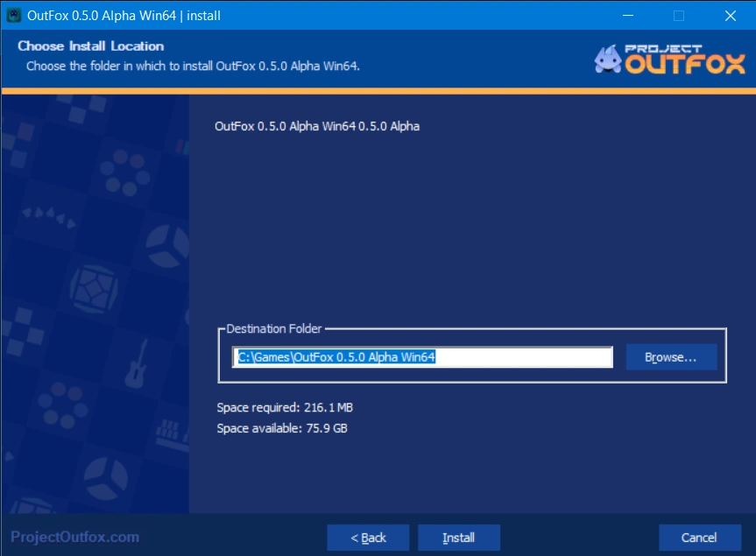Click the 'Destination Folder' group label

[x=274, y=328]
